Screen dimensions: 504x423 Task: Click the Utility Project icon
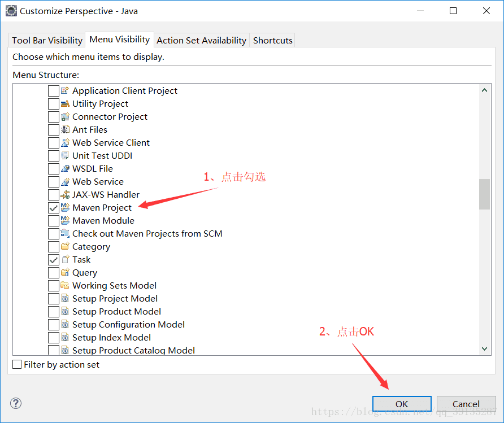tap(65, 104)
